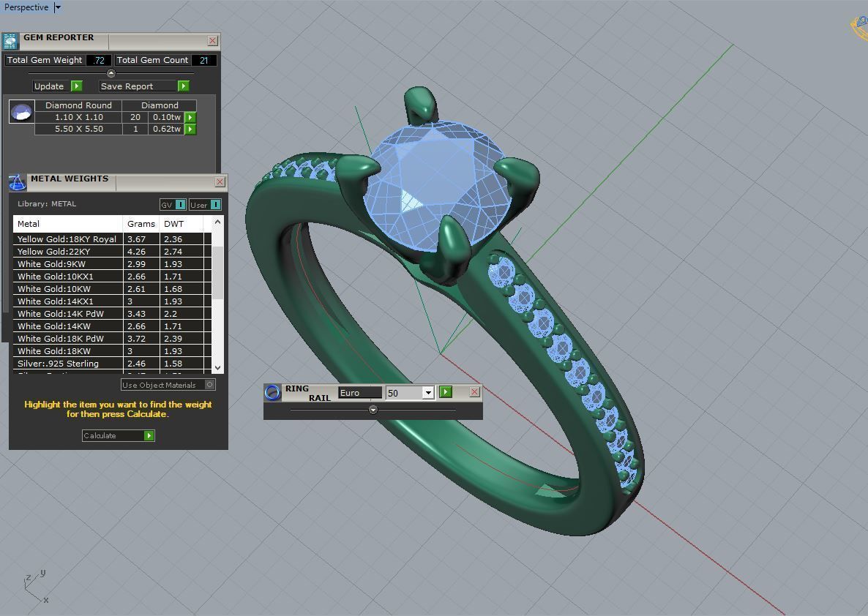Screen dimensions: 868x616
Task: Click the 1.10 X 1.10 gem size cell
Action: 78,117
